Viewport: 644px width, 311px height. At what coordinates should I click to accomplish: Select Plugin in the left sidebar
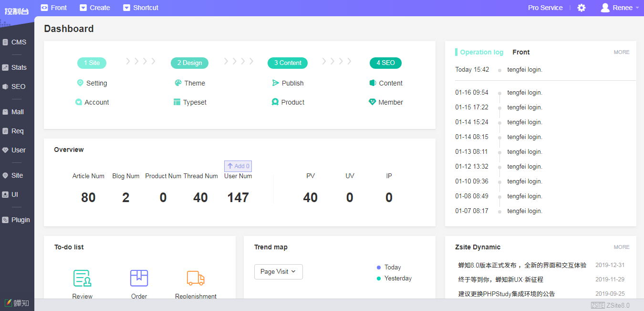[x=16, y=220]
